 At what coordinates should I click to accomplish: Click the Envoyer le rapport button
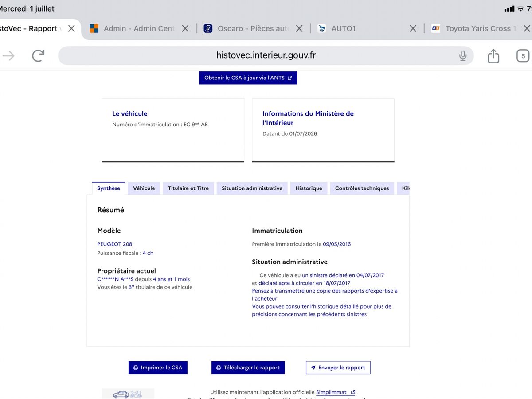point(338,368)
